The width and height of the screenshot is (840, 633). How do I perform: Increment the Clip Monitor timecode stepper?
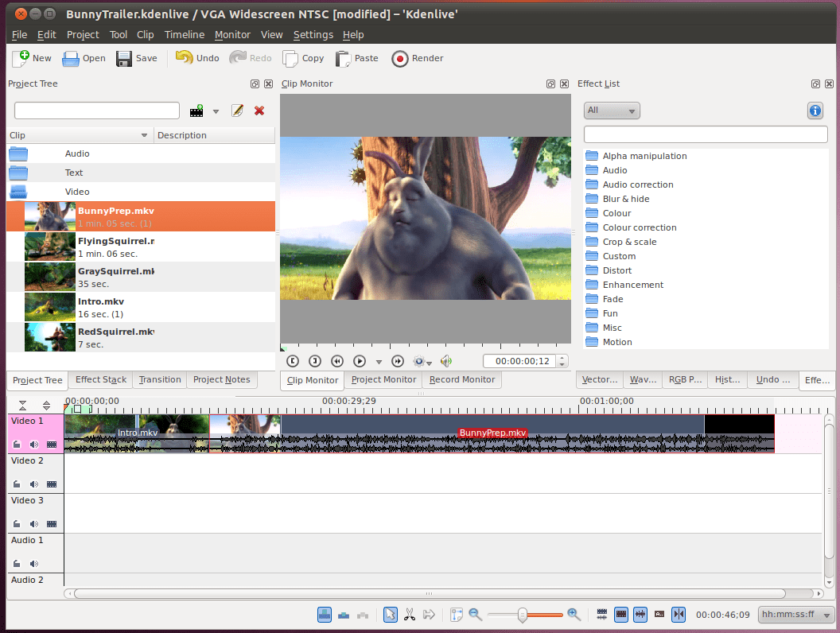(562, 358)
